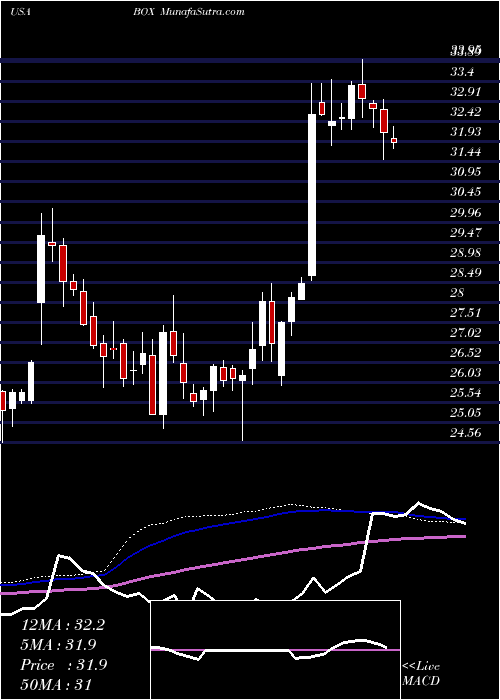Click the 29.47 price axis label
The image size is (500, 700).
point(466,233)
